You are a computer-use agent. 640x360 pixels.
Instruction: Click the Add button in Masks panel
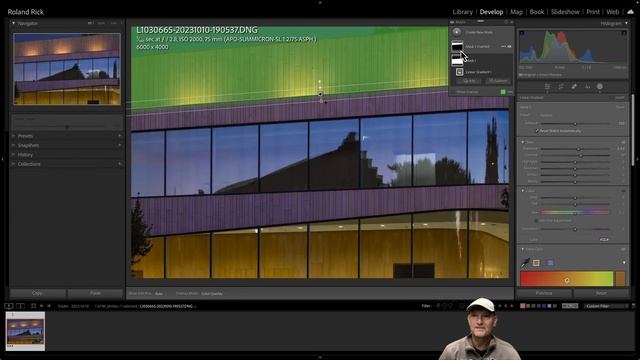point(469,81)
